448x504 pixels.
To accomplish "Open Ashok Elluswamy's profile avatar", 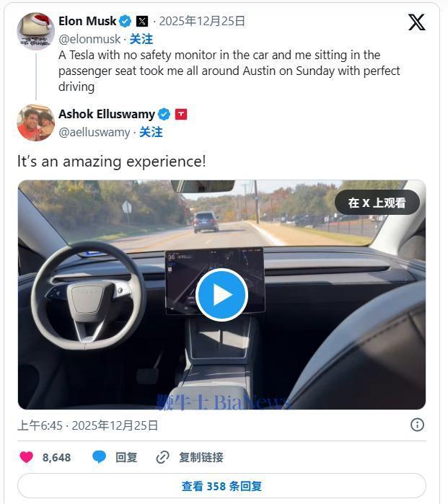I will point(35,123).
